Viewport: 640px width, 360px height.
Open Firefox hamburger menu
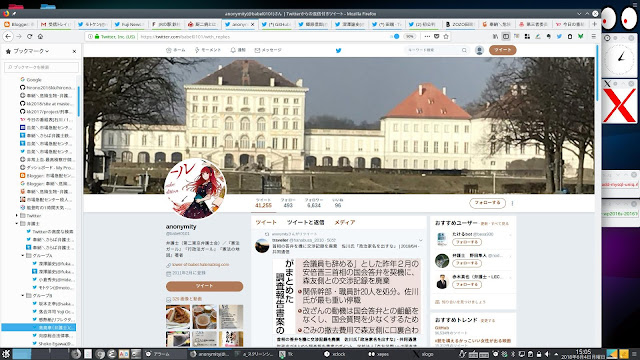pos(593,36)
